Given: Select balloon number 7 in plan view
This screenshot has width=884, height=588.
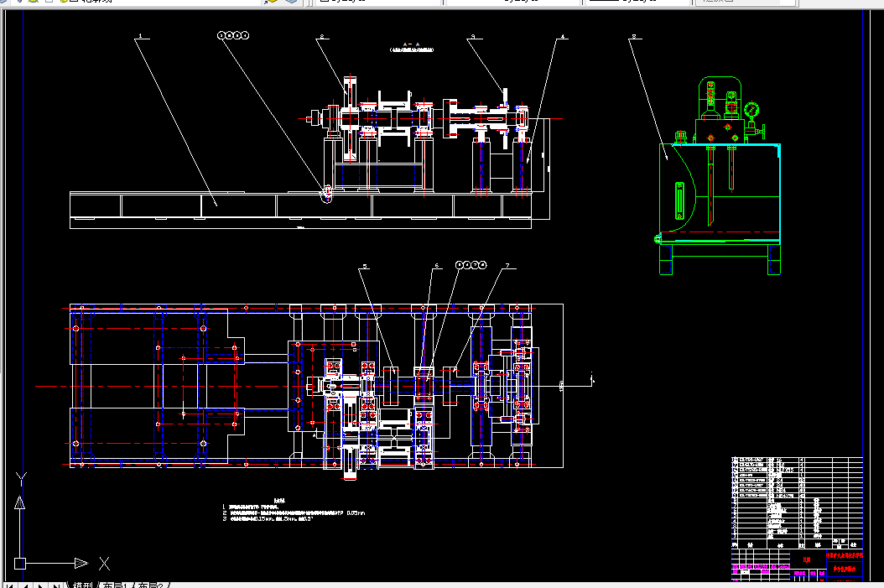Looking at the screenshot, I should [x=508, y=266].
